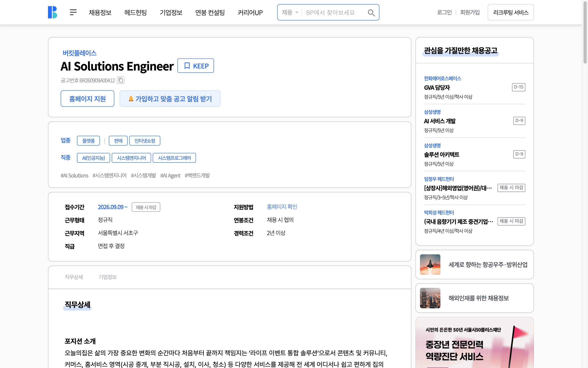The height and width of the screenshot is (368, 588).
Task: Toggle the KEEP bookmark button
Action: tap(196, 66)
